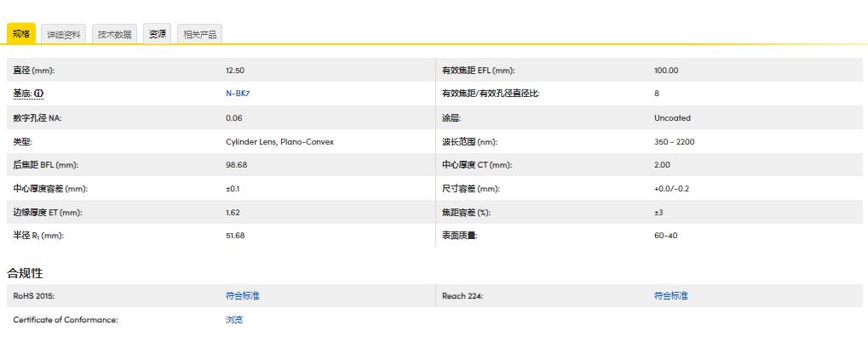Switch to the 规格 tab
Screen dimensions: 868x348
point(20,34)
